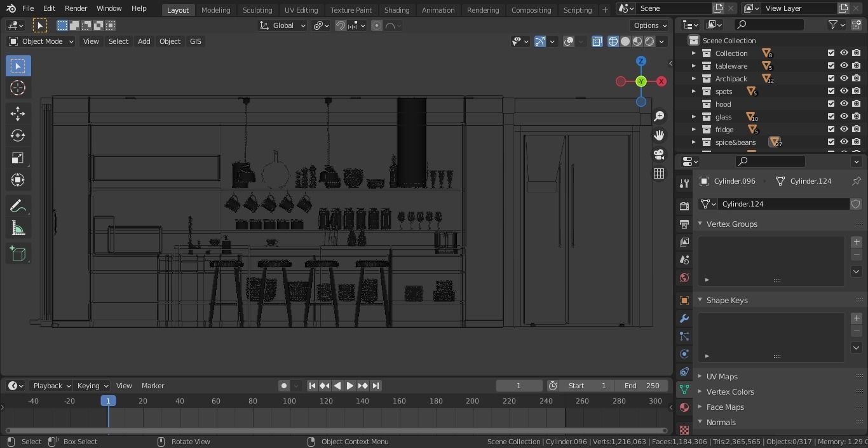This screenshot has height=448, width=868.
Task: Toggle fake user shield for Cylinder.124
Action: click(856, 204)
